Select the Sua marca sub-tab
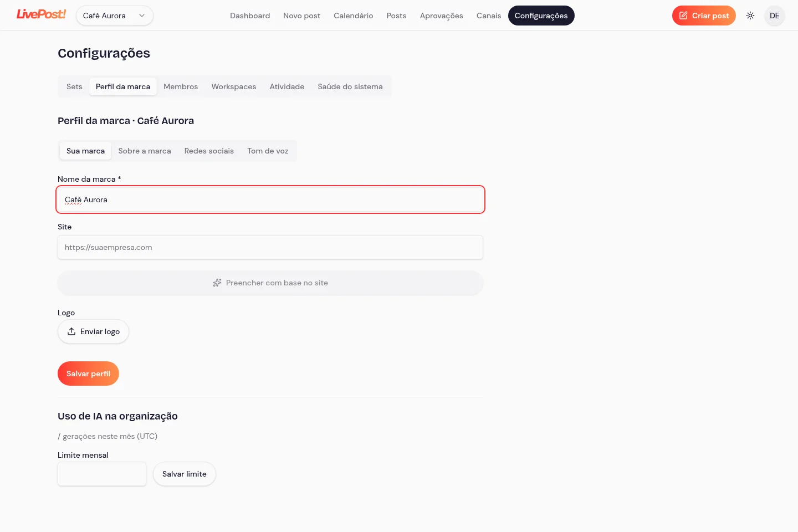Screen dimensions: 798x532 85,151
